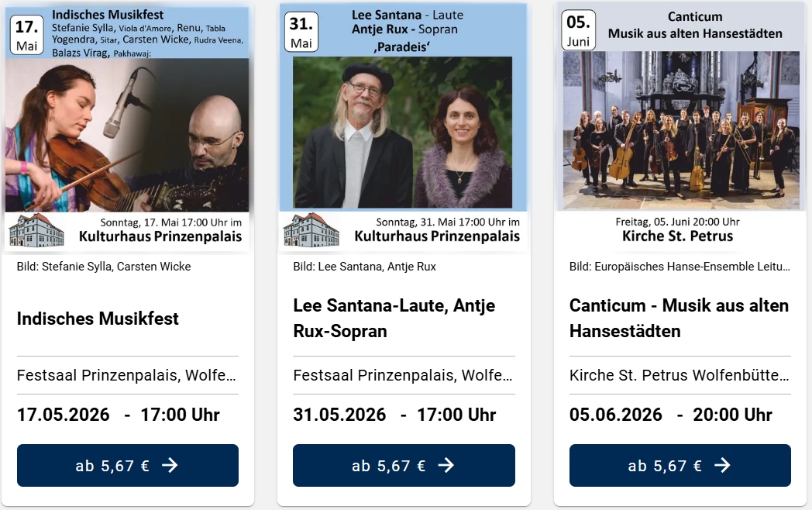Click the 17.05.2026 - 17:00 Uhr date line
The height and width of the screenshot is (510, 812).
[119, 415]
